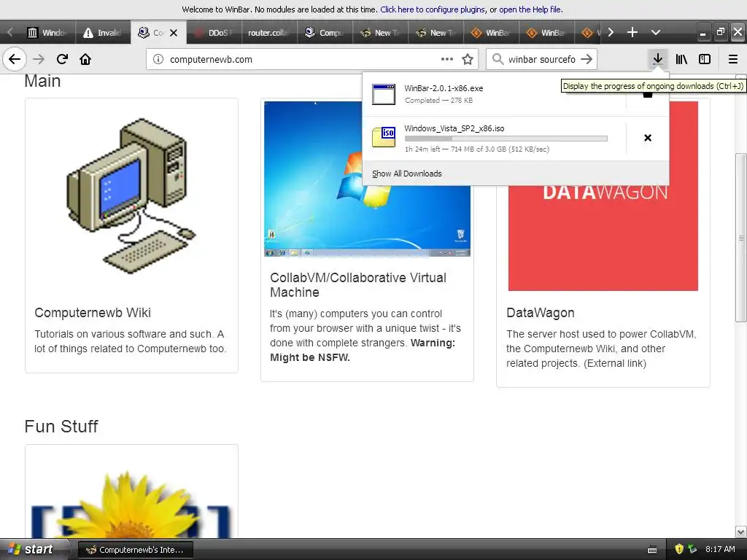This screenshot has height=560, width=747.
Task: Click the search magnifier icon
Action: 498,59
